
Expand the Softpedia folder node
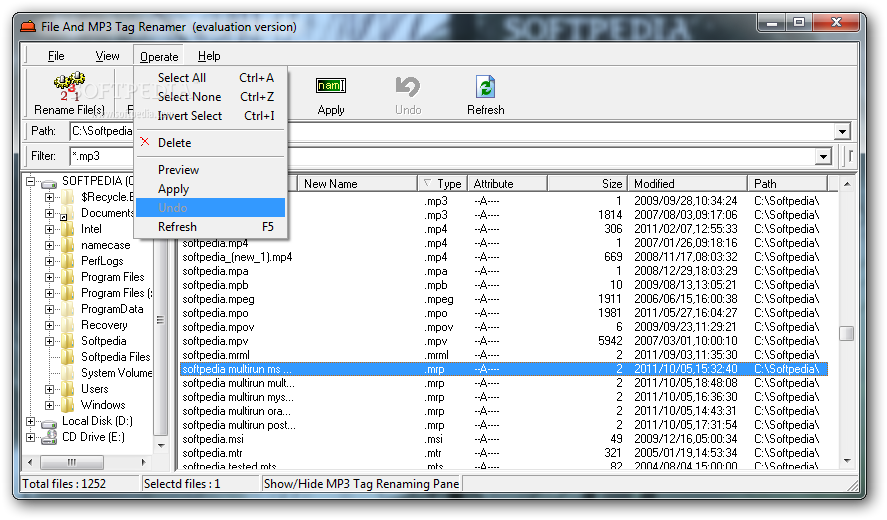pyautogui.click(x=49, y=341)
